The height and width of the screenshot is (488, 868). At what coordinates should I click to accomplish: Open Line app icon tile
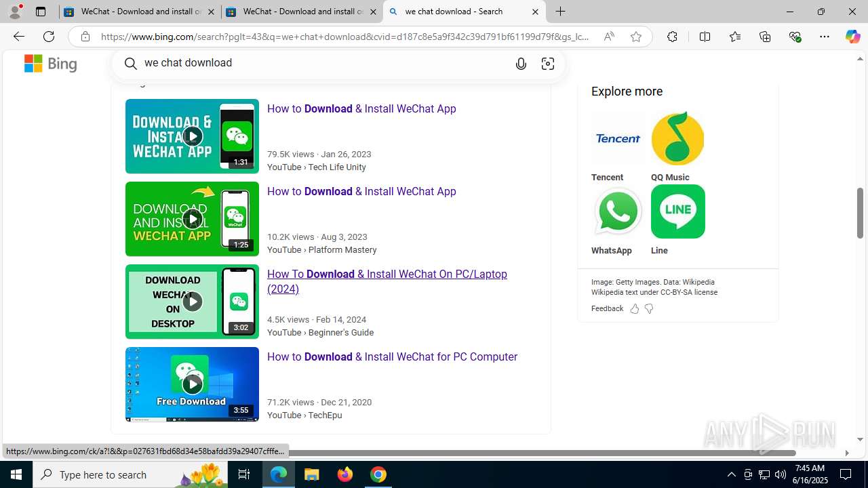coord(677,211)
